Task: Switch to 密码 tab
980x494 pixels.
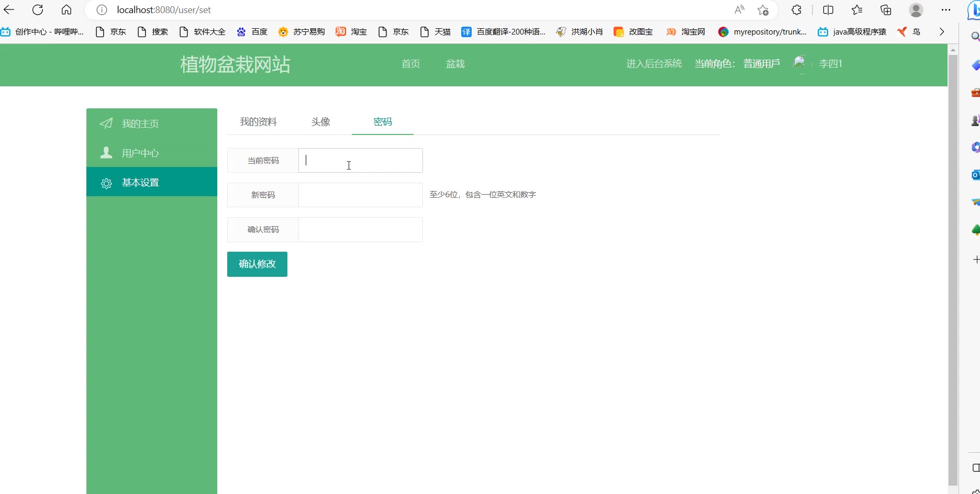Action: pos(383,122)
